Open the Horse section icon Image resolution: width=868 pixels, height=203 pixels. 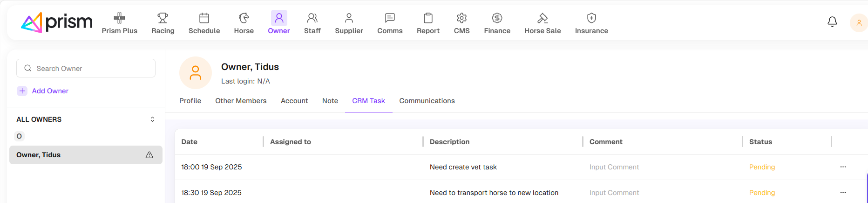coord(244,18)
